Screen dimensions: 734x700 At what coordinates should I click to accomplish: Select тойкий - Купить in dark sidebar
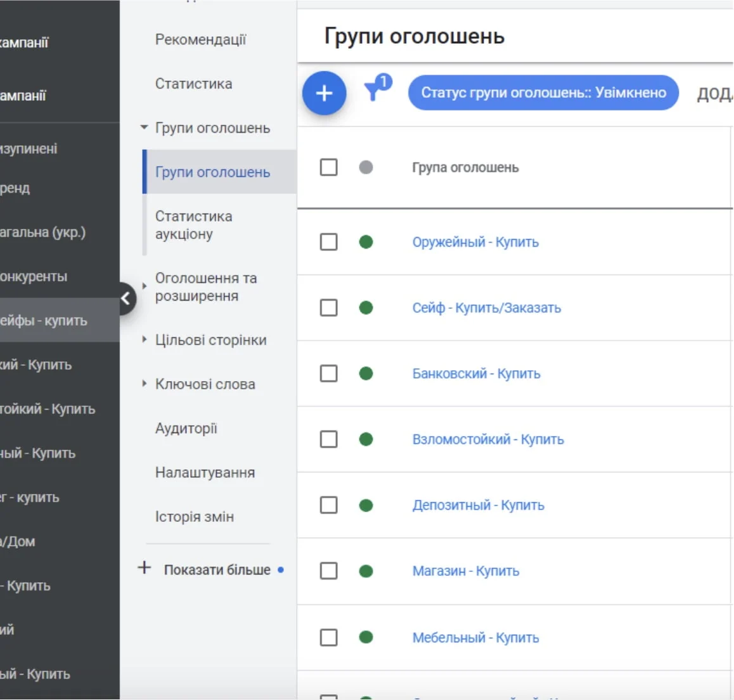pos(48,409)
